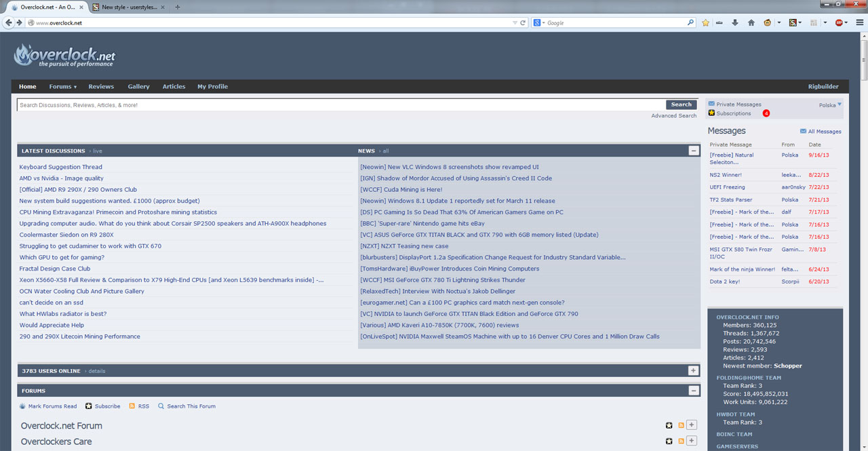Open can't decide on an ssd thread
The height and width of the screenshot is (451, 868).
(52, 302)
